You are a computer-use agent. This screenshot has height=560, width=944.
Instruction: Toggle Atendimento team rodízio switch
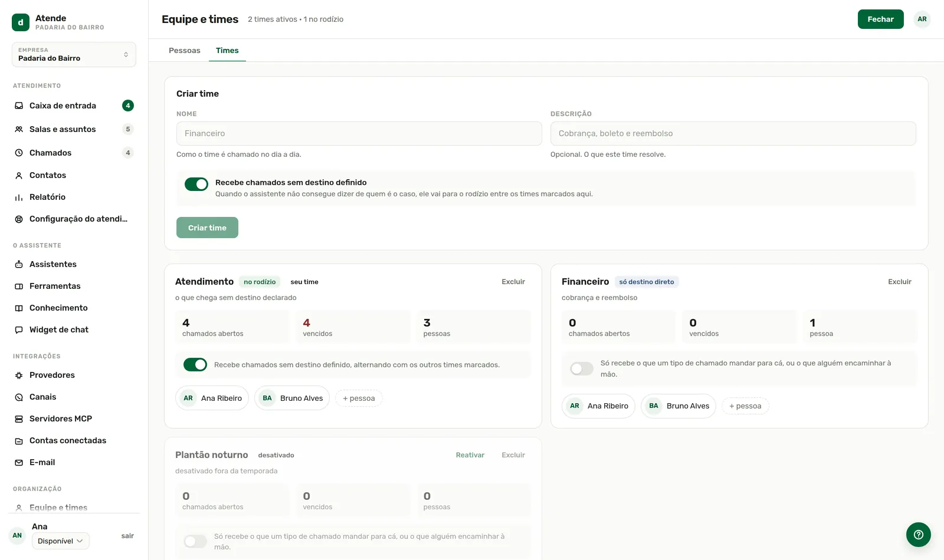[195, 364]
